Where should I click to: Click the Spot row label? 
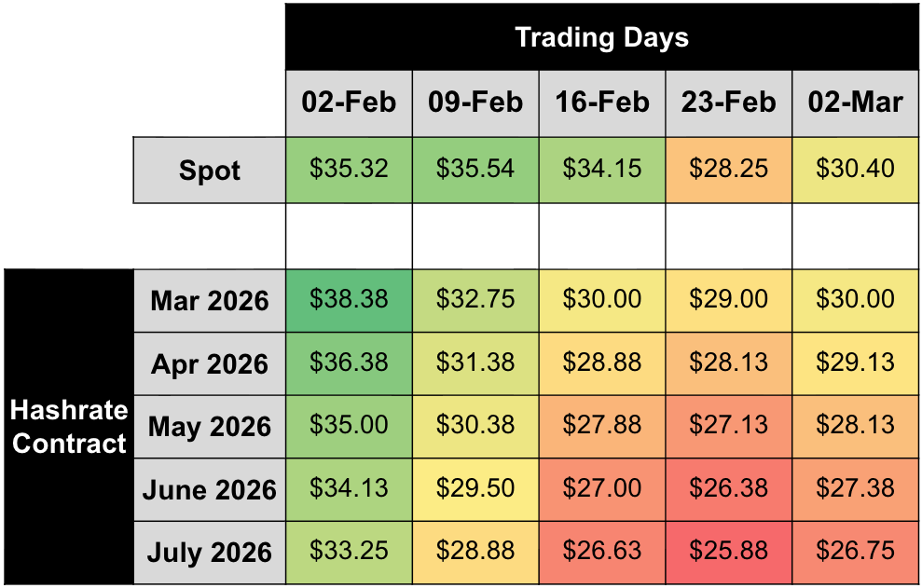coord(210,171)
